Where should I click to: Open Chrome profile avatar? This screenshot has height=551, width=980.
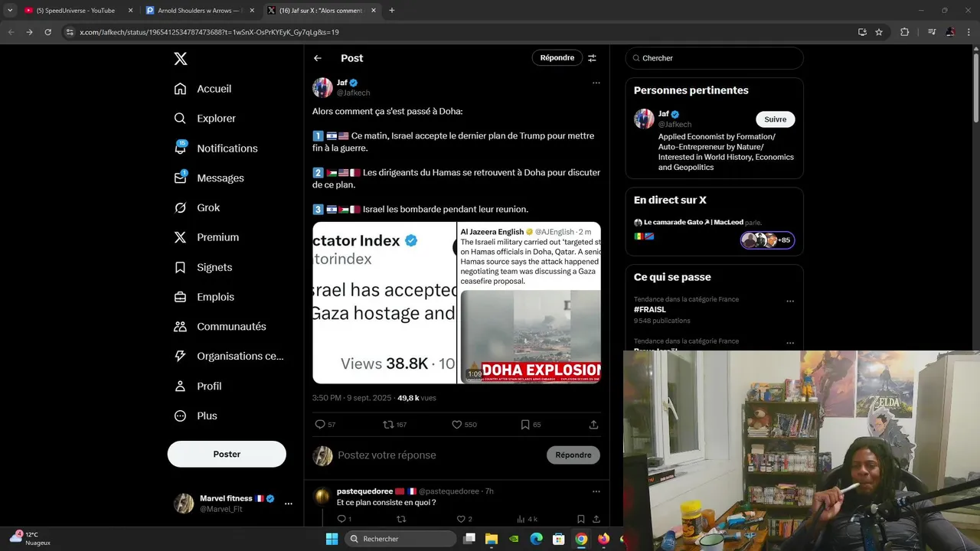click(950, 32)
